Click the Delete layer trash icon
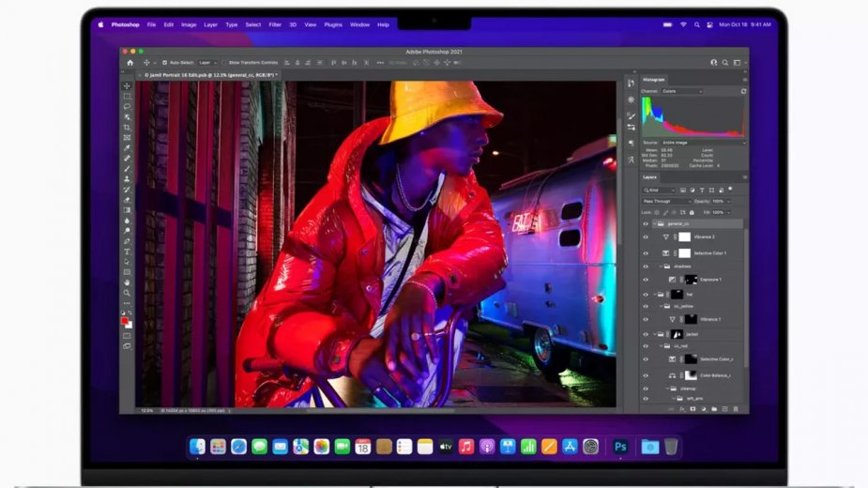 pyautogui.click(x=736, y=409)
